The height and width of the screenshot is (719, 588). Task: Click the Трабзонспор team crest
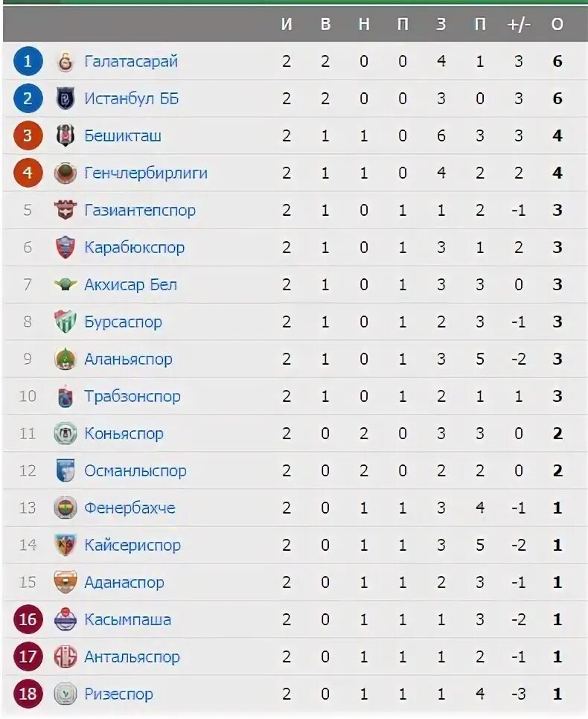pos(65,396)
